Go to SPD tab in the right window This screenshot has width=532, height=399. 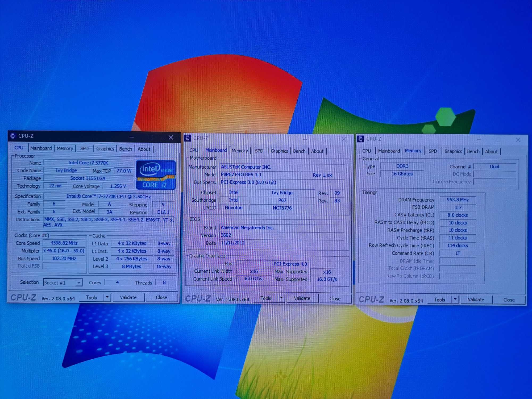433,151
